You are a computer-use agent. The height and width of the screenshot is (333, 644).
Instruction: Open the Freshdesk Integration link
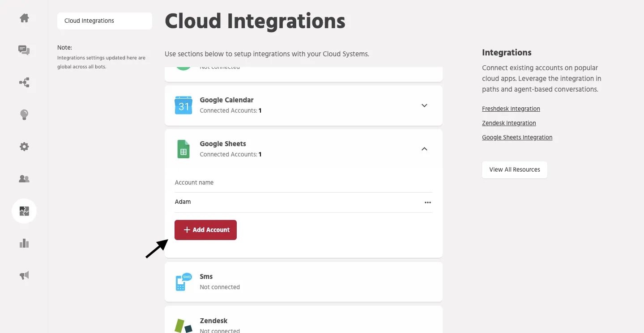pyautogui.click(x=511, y=109)
